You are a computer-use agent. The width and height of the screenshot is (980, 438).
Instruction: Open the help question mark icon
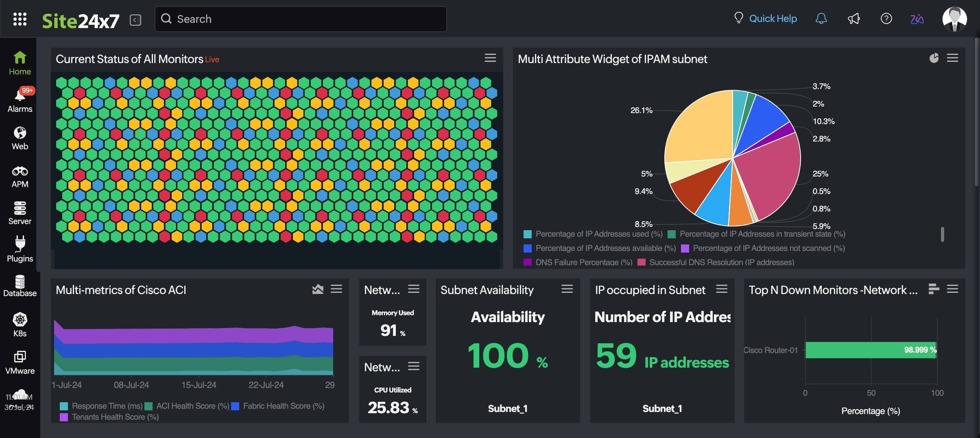(x=886, y=19)
